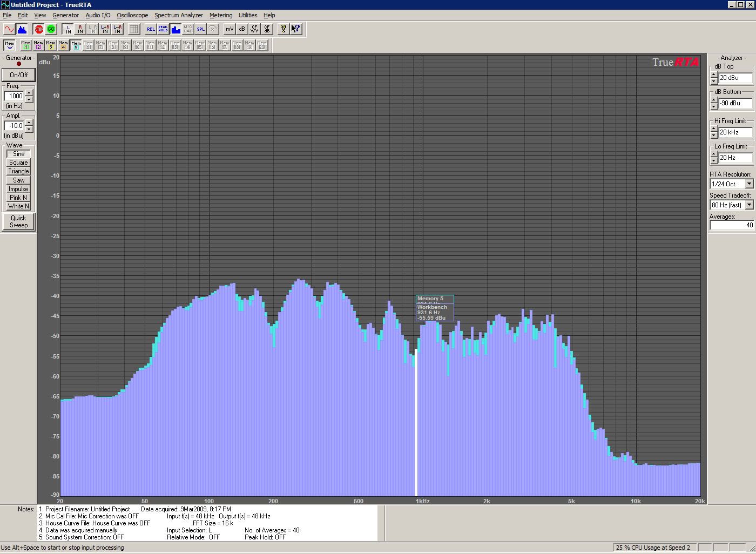
Task: Toggle PEAK HOLD mode in toolbar
Action: click(163, 29)
